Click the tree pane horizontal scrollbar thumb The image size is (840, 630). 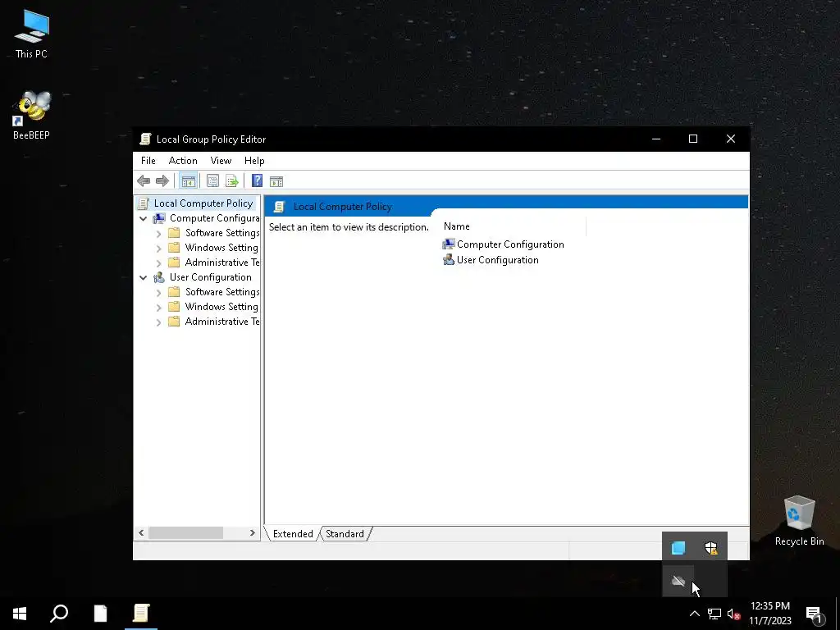185,532
